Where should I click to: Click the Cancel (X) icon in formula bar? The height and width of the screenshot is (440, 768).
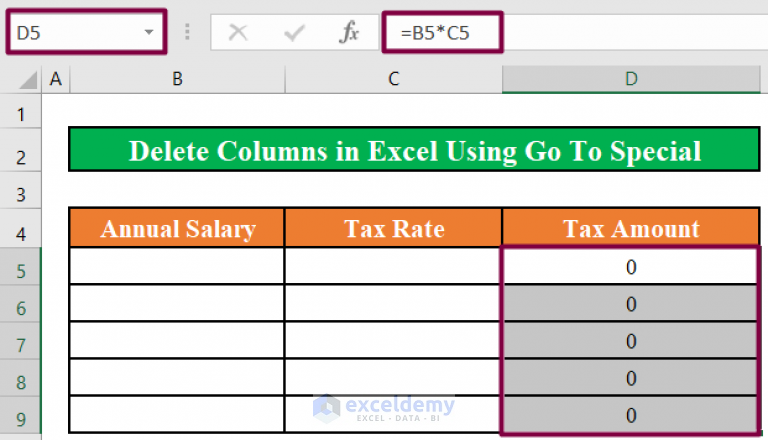tap(239, 33)
